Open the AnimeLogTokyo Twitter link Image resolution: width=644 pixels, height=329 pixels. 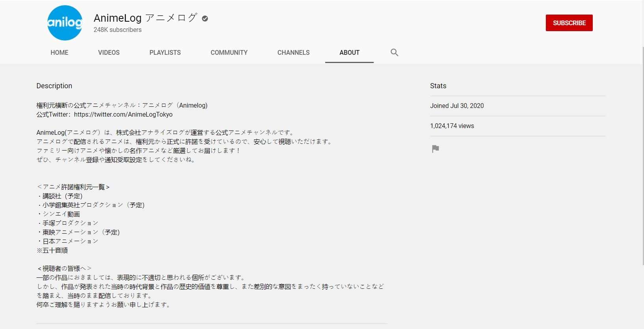pyautogui.click(x=123, y=115)
